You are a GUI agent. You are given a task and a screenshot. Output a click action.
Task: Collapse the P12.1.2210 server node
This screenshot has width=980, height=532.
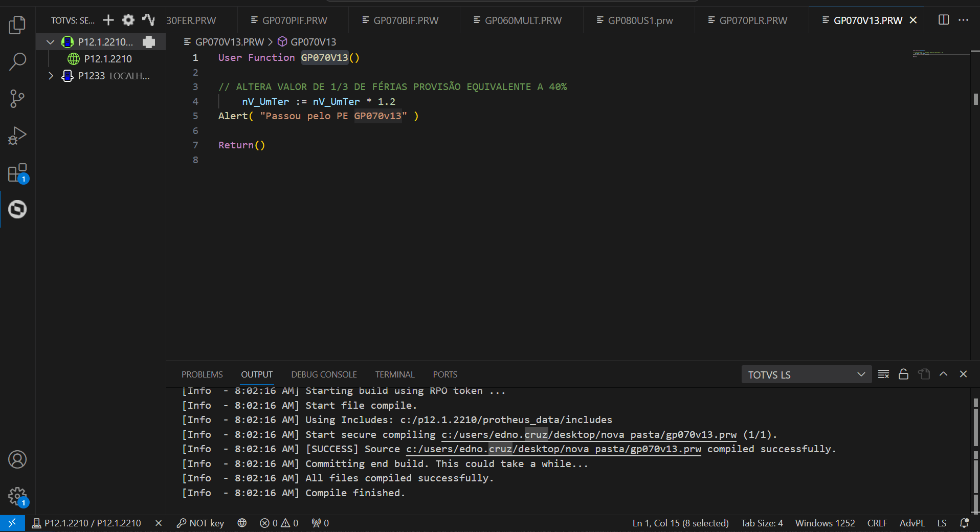50,42
